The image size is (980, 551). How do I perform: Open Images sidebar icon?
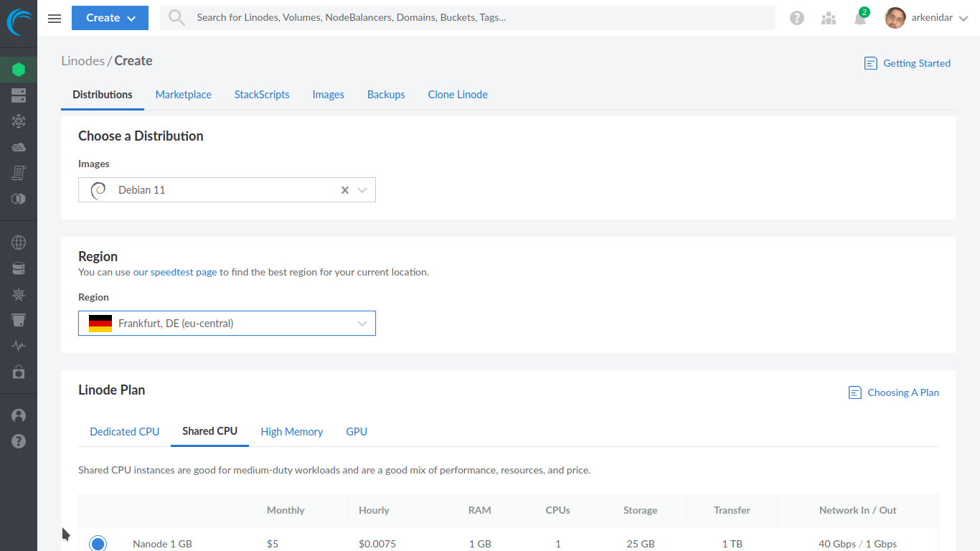click(x=19, y=199)
